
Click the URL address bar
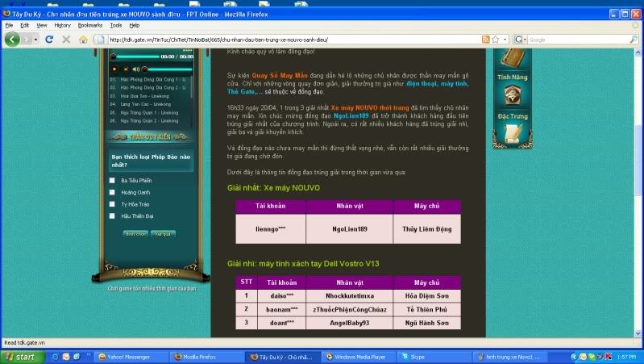tap(293, 40)
